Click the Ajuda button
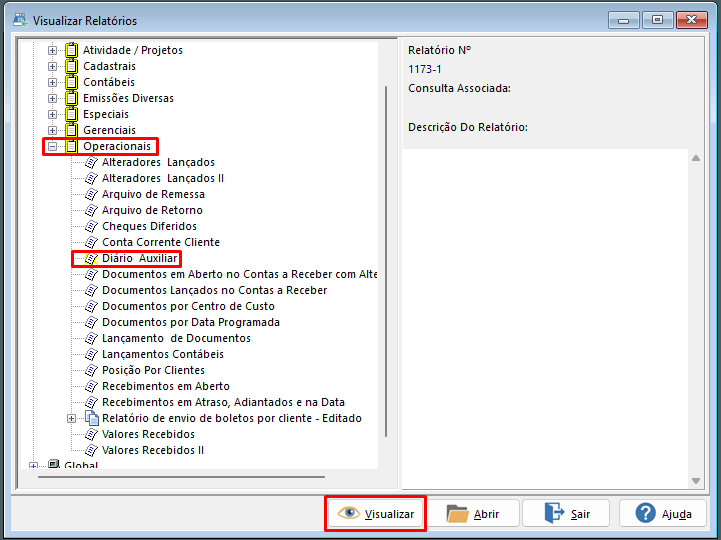Image resolution: width=721 pixels, height=540 pixels. pos(663,513)
